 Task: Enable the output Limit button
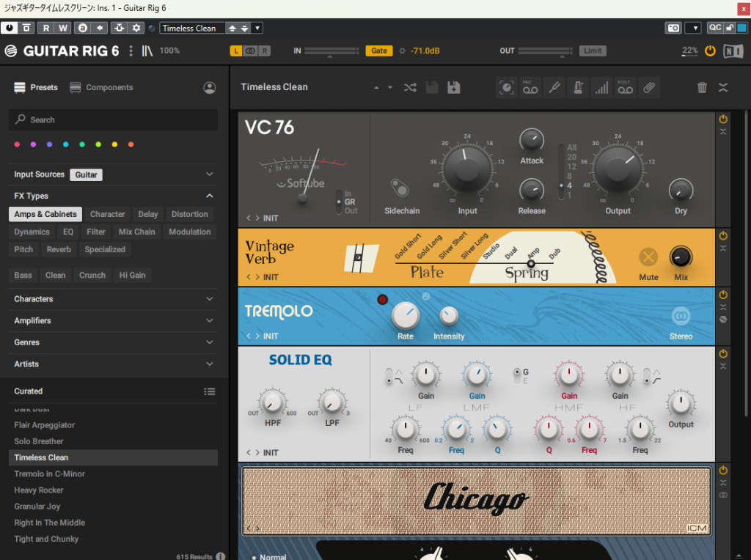pos(593,51)
